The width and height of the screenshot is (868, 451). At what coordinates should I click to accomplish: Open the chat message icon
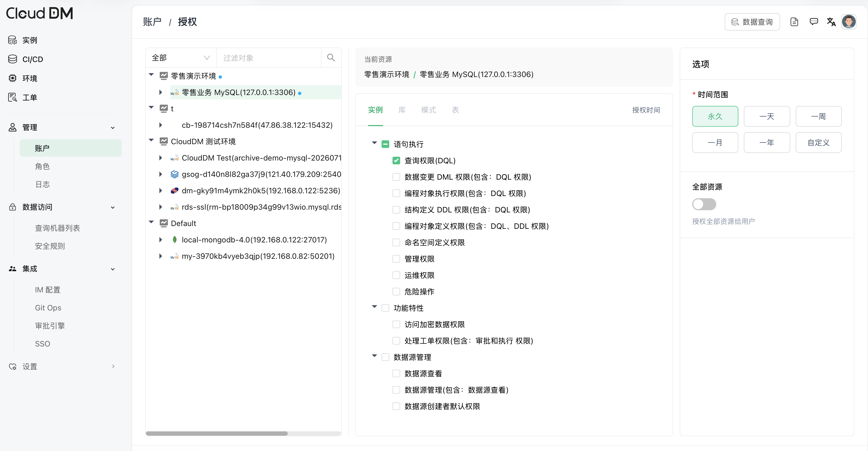813,22
